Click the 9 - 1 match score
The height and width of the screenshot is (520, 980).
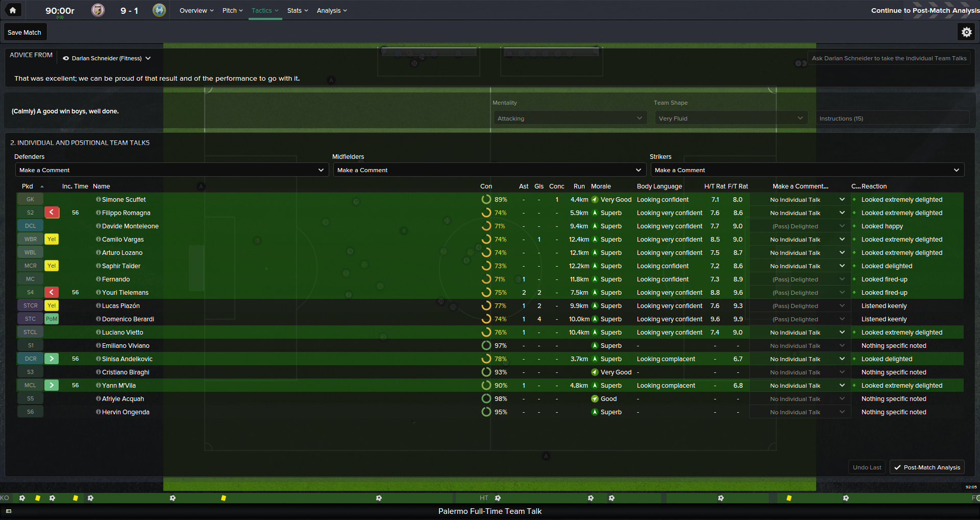129,10
